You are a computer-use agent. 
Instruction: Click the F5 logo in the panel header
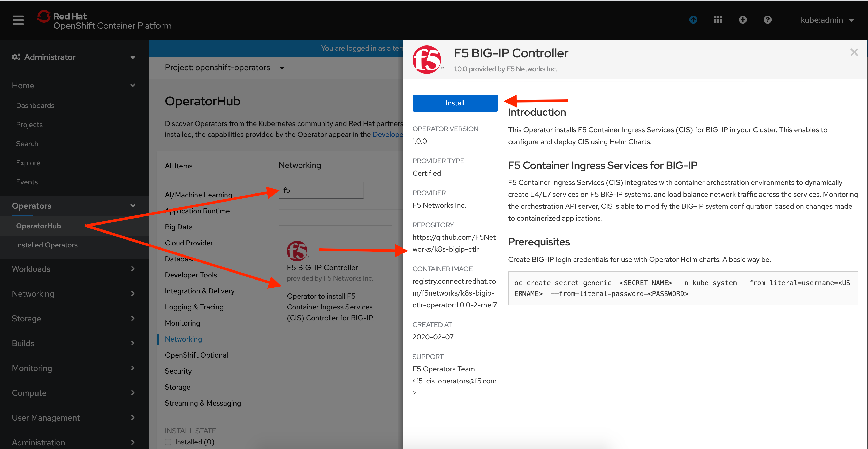pyautogui.click(x=427, y=60)
